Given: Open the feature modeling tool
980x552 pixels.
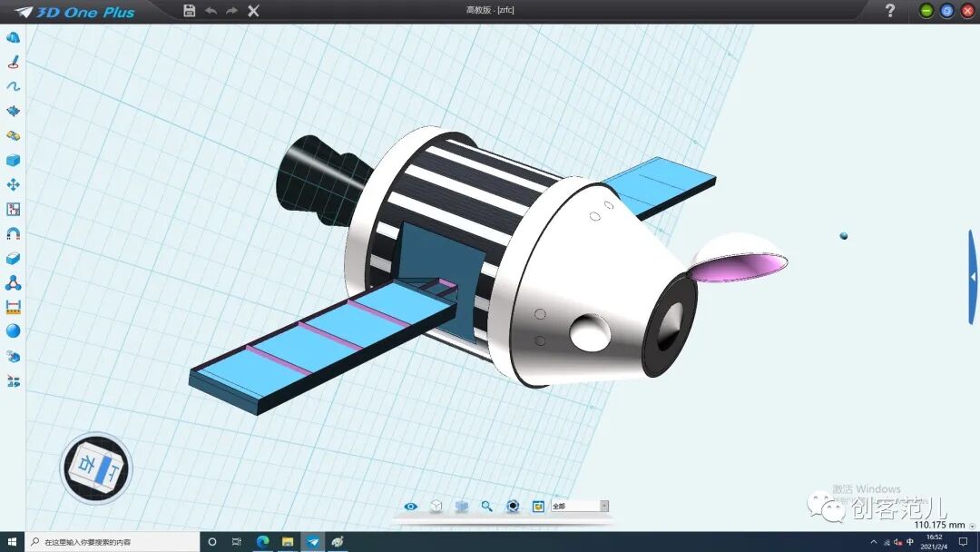Looking at the screenshot, I should click(x=13, y=111).
